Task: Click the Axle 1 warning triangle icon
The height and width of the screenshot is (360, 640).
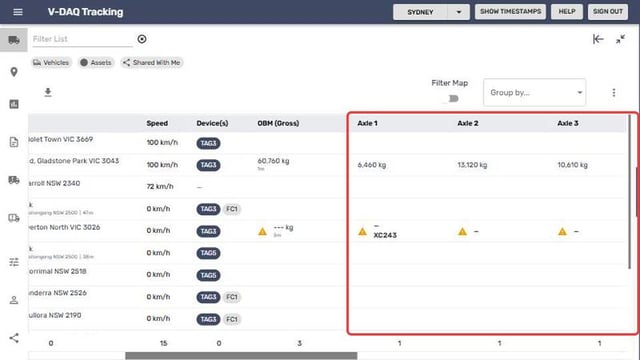Action: (362, 231)
